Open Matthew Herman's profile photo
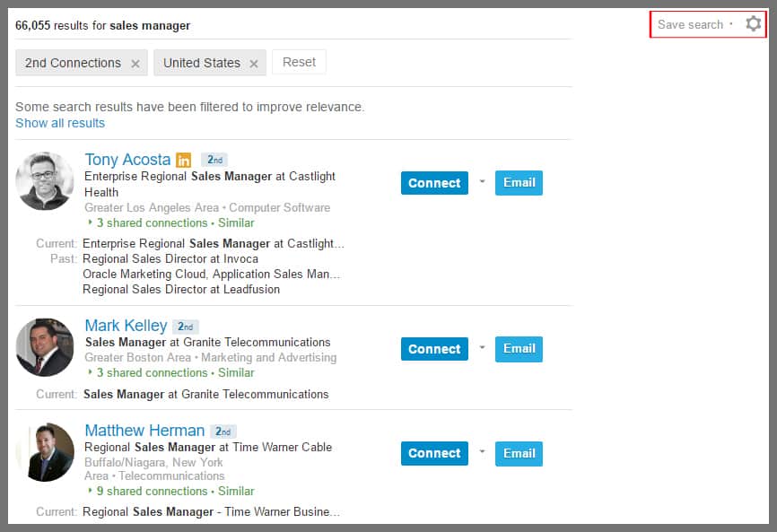The height and width of the screenshot is (532, 777). pyautogui.click(x=45, y=452)
